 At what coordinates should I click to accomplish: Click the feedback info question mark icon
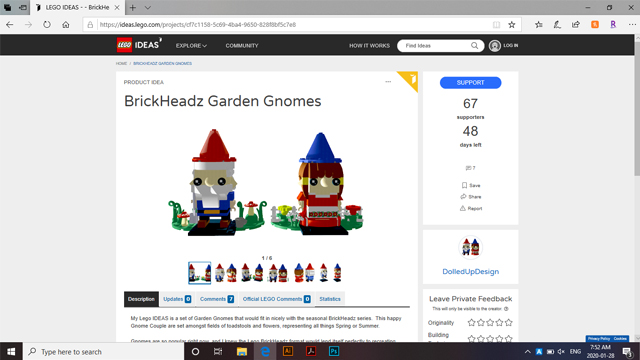[506, 309]
